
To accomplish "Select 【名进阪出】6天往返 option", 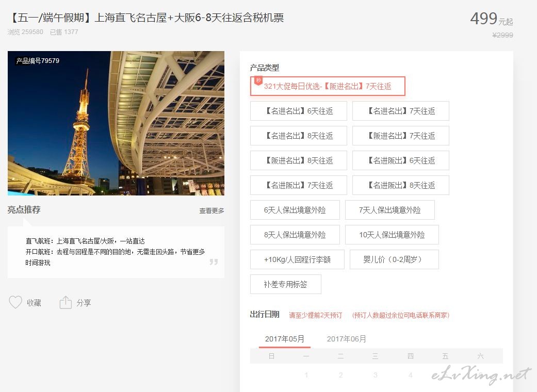I will [401, 160].
